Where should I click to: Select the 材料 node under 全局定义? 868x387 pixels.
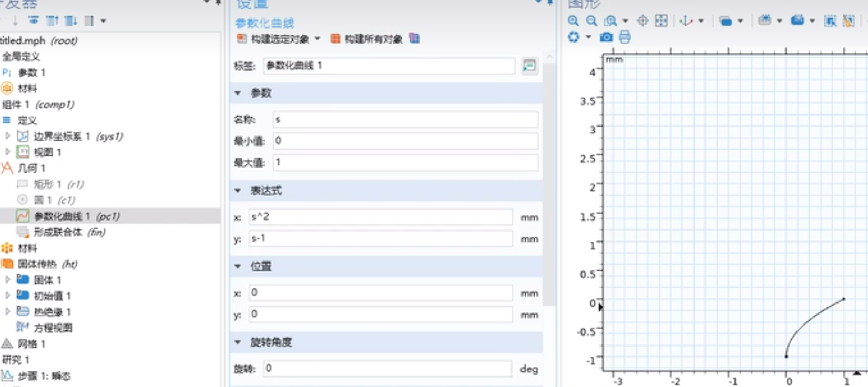tap(27, 88)
